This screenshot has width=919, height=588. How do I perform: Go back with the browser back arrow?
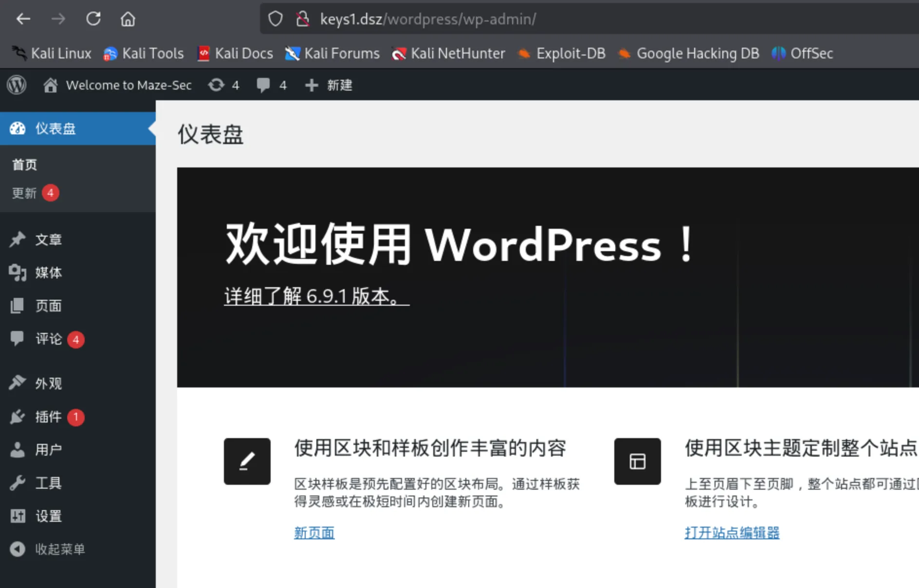tap(23, 19)
